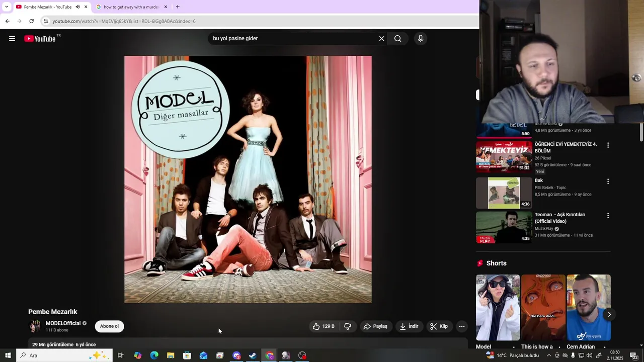Open Steam from the taskbar
644x362 pixels.
coord(253,355)
